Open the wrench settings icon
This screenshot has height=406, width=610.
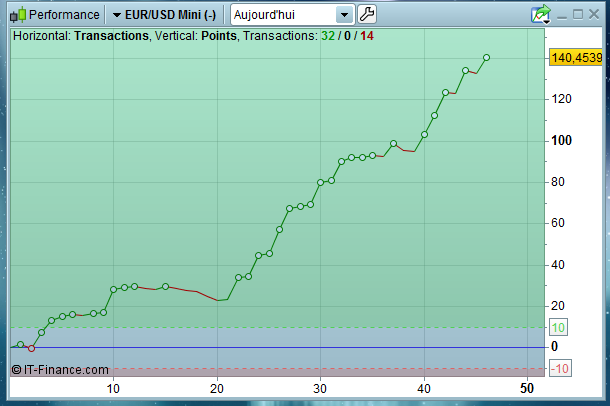(x=366, y=15)
